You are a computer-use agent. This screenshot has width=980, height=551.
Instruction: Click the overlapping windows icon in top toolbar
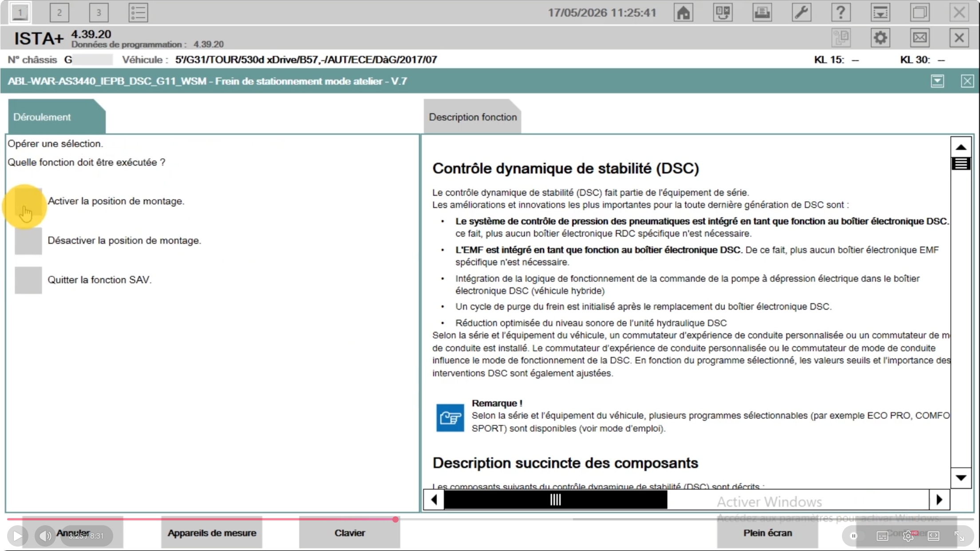click(920, 12)
